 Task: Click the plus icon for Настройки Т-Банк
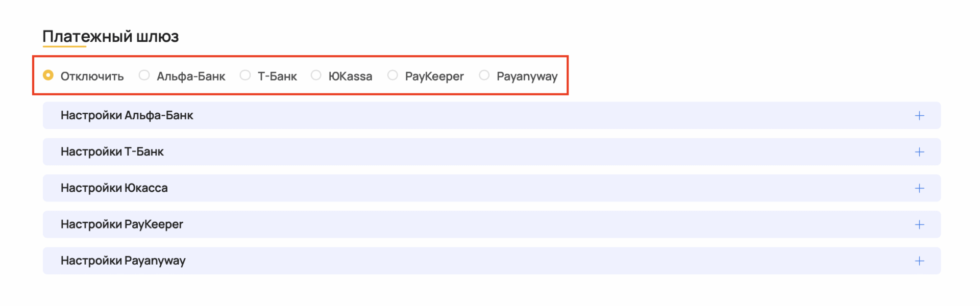[x=919, y=152]
